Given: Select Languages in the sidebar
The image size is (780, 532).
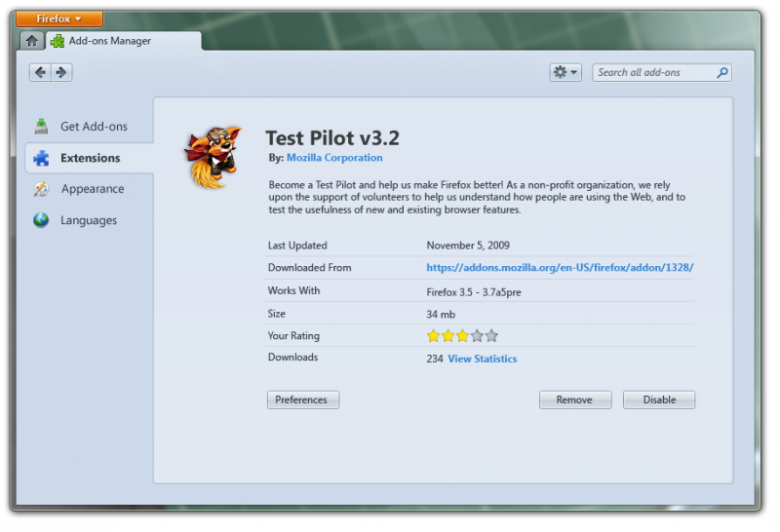Looking at the screenshot, I should click(88, 220).
